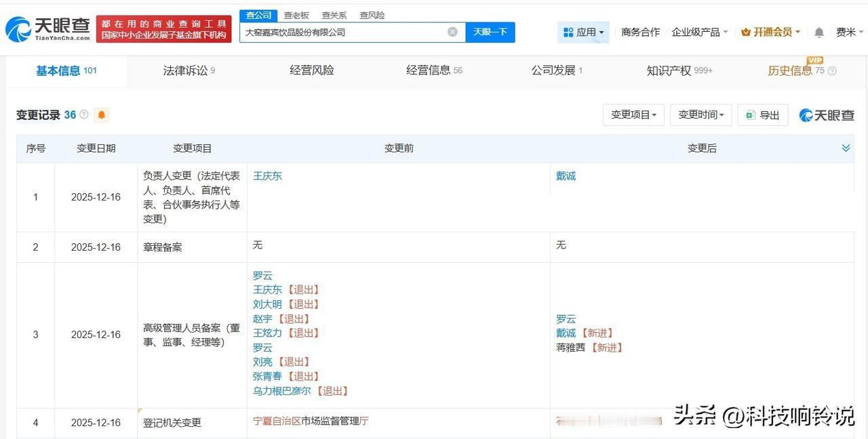Open the 费米 user account dropdown
The image size is (868, 439).
(850, 32)
